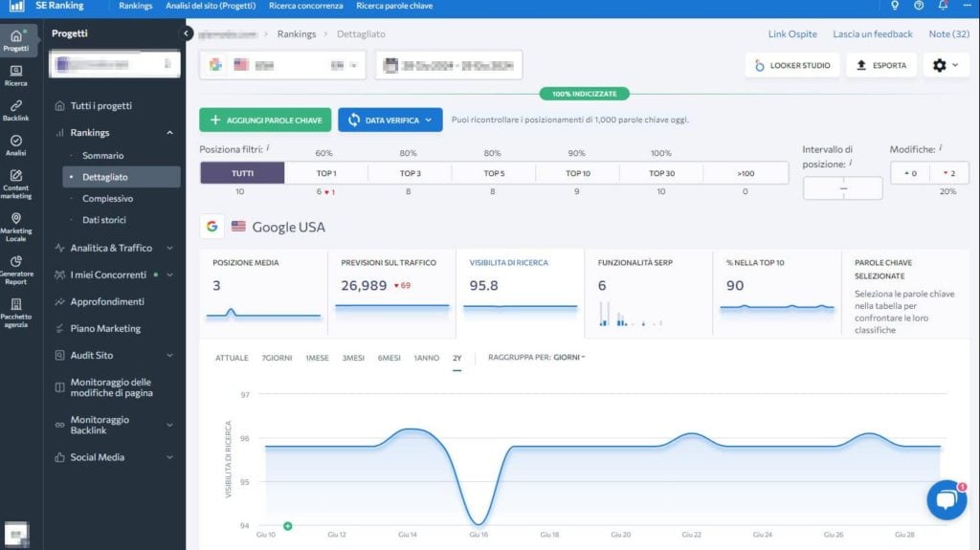This screenshot has height=550, width=980.
Task: Open the notifications bell icon
Action: 943,6
